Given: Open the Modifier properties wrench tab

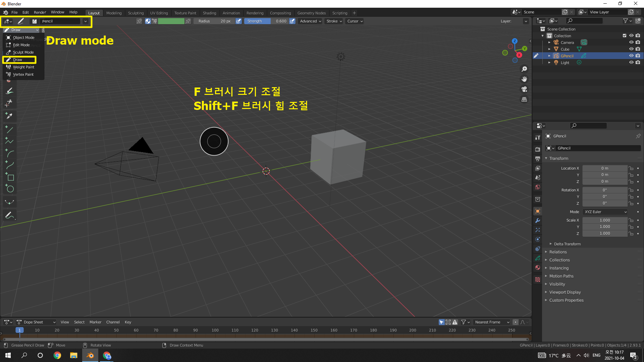Looking at the screenshot, I should point(538,221).
